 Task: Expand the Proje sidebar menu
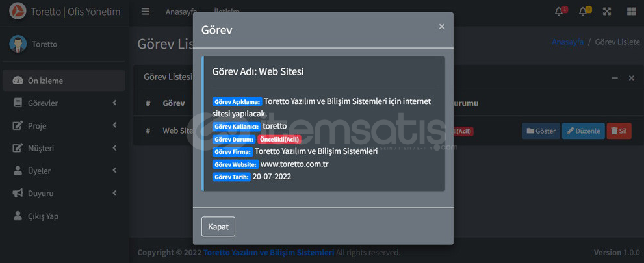[x=64, y=125]
